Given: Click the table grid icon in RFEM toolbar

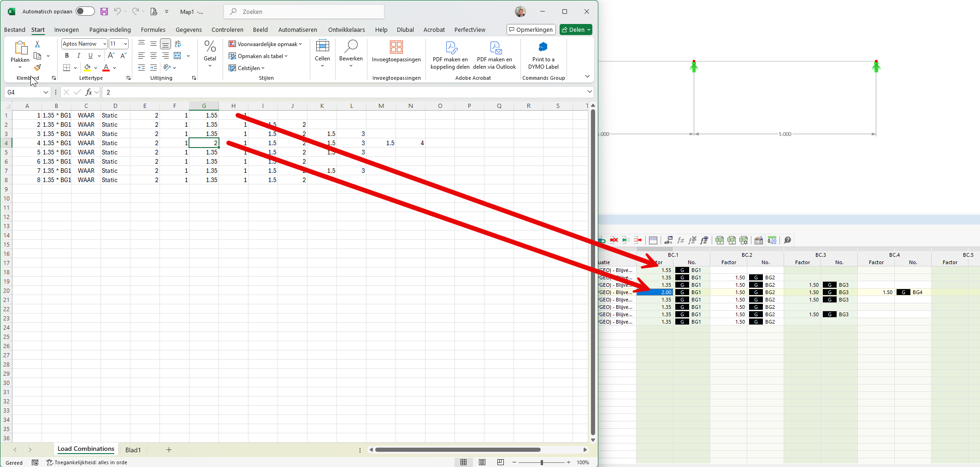Looking at the screenshot, I should [x=653, y=240].
